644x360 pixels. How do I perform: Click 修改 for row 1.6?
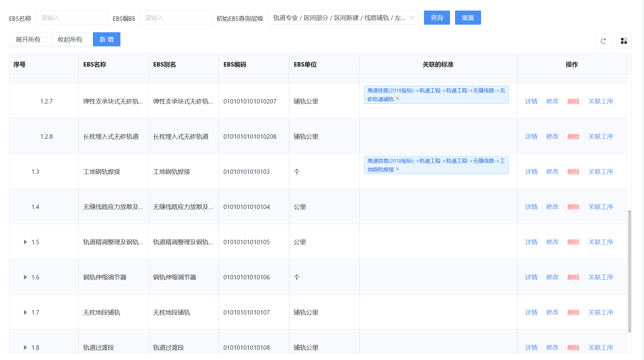(x=552, y=277)
